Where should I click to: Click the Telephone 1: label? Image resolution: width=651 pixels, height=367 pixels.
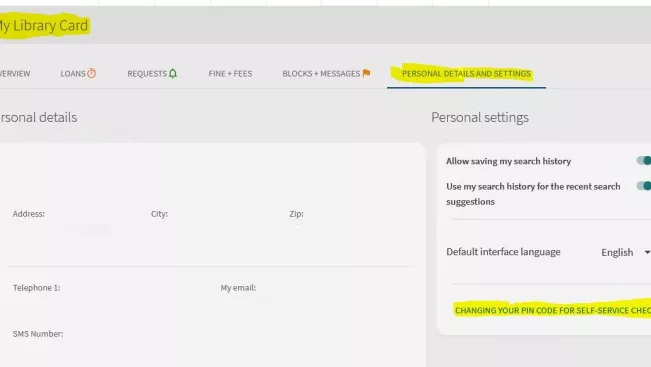coord(37,288)
